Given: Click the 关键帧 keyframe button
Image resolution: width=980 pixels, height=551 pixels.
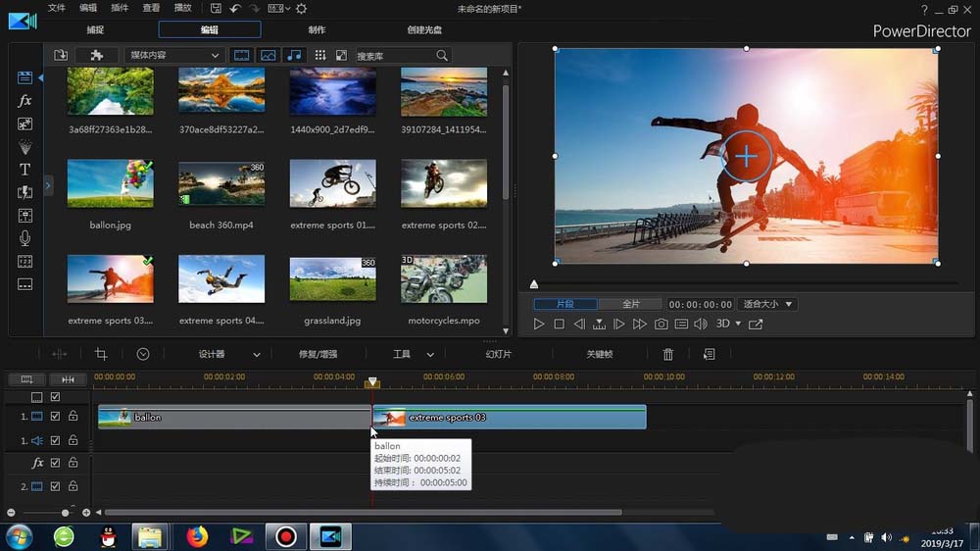Looking at the screenshot, I should point(599,354).
